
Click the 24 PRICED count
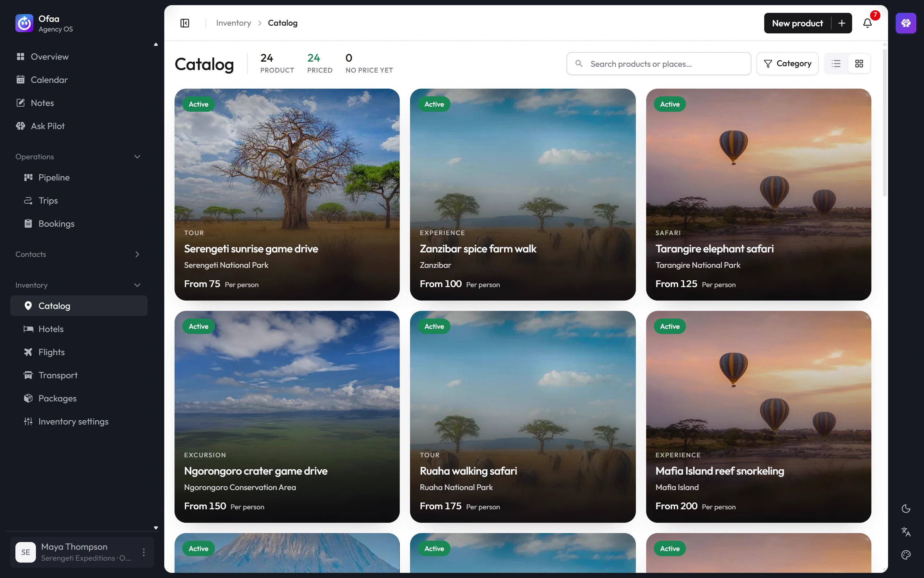pos(320,63)
